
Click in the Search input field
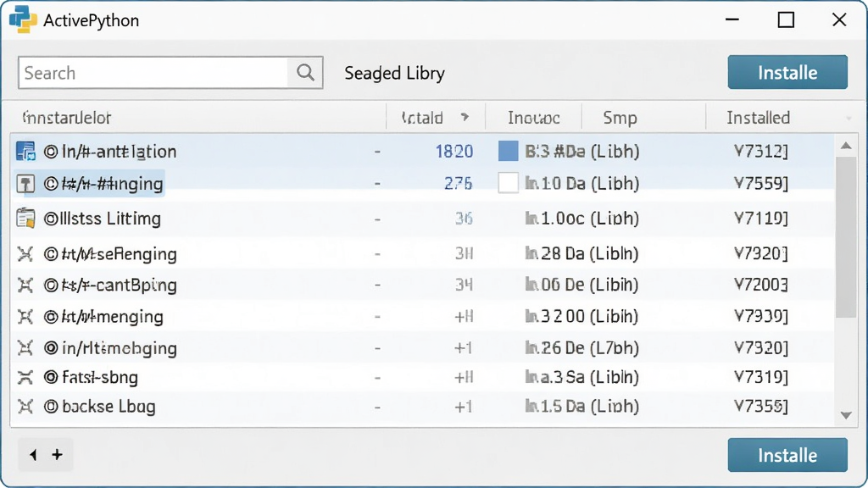click(x=154, y=73)
